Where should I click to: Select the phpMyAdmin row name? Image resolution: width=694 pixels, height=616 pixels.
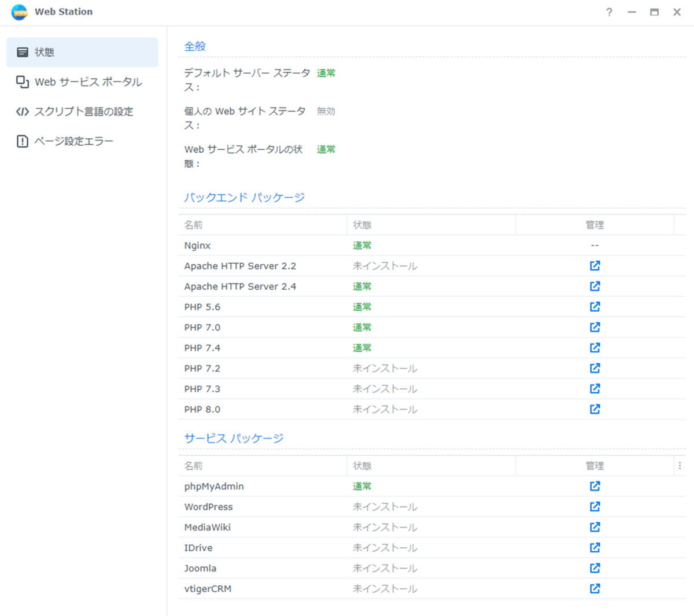(214, 486)
